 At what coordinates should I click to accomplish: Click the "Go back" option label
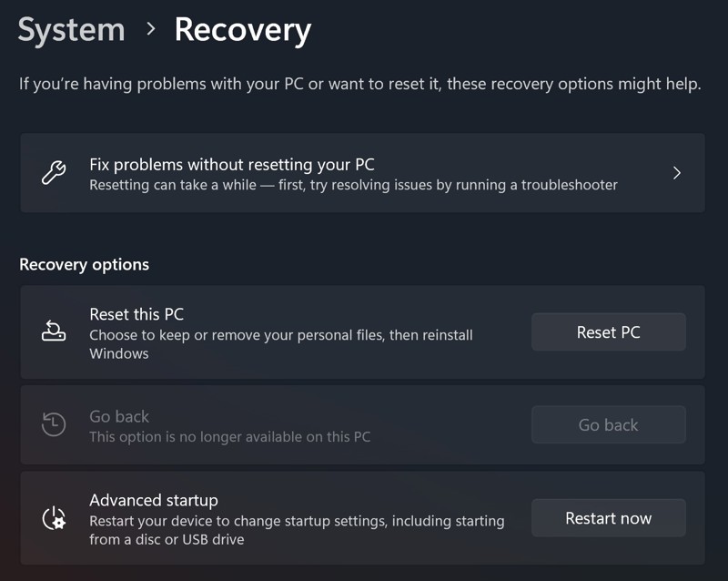[119, 416]
